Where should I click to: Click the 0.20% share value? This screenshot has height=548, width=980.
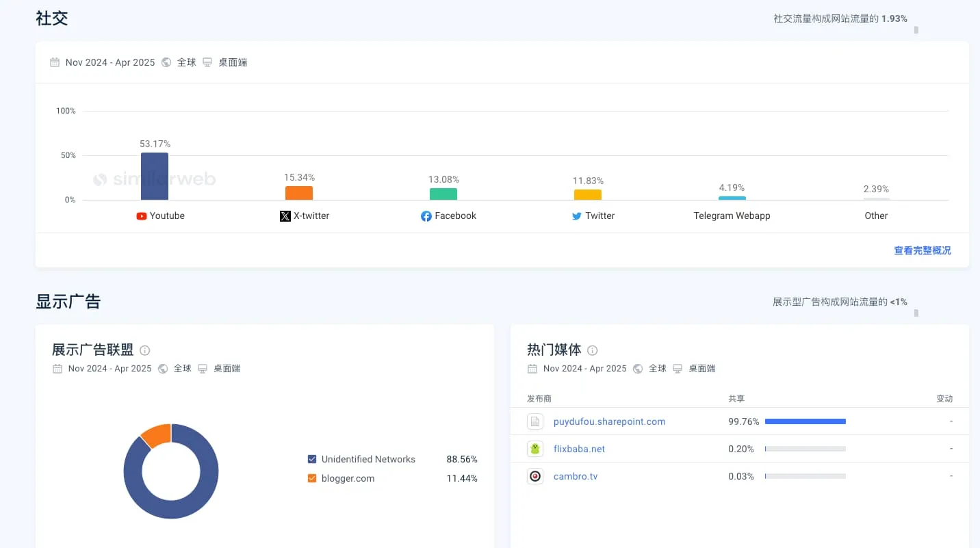pos(741,449)
